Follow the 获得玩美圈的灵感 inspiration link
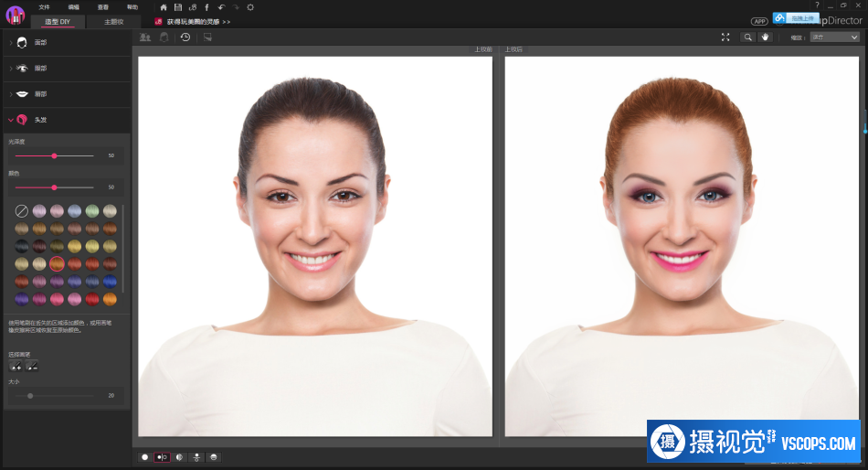Viewport: 868px width, 470px height. coord(193,22)
